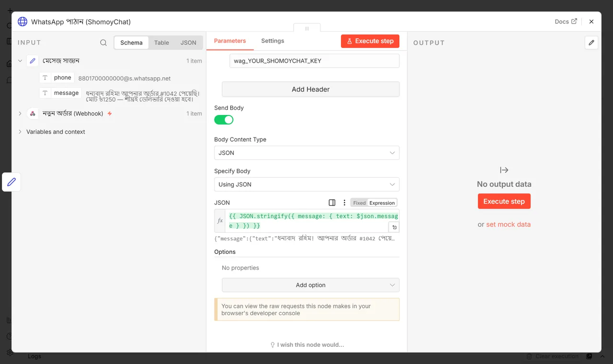
Task: Click the lightning trigger icon beside নতুন অর্ডার (Webhook)
Action: (110, 114)
